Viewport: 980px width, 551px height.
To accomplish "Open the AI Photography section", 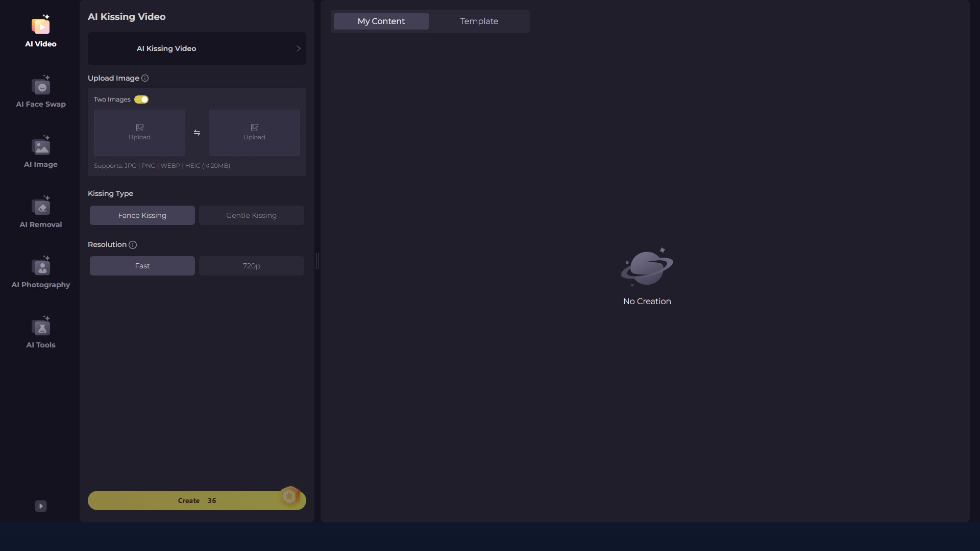I will [41, 272].
